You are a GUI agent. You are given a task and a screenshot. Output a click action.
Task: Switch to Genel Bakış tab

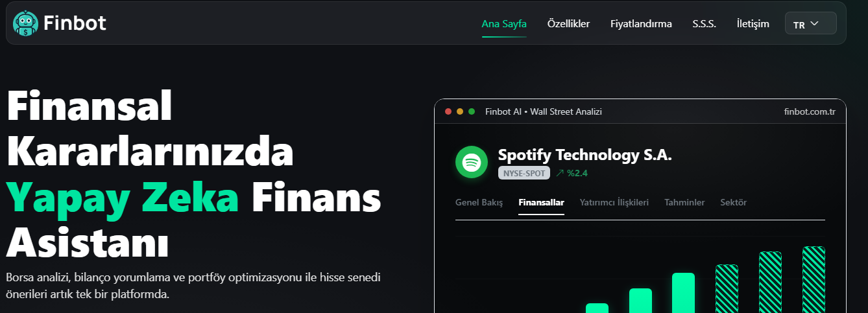tap(479, 202)
